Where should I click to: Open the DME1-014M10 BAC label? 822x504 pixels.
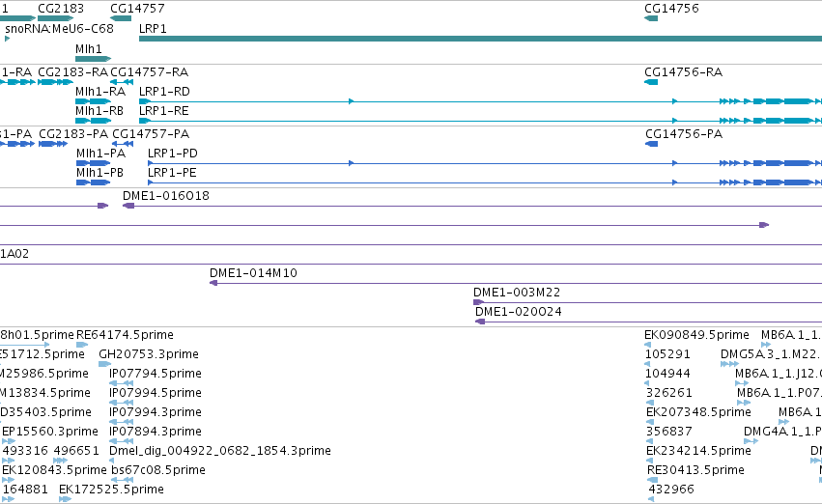click(x=253, y=273)
